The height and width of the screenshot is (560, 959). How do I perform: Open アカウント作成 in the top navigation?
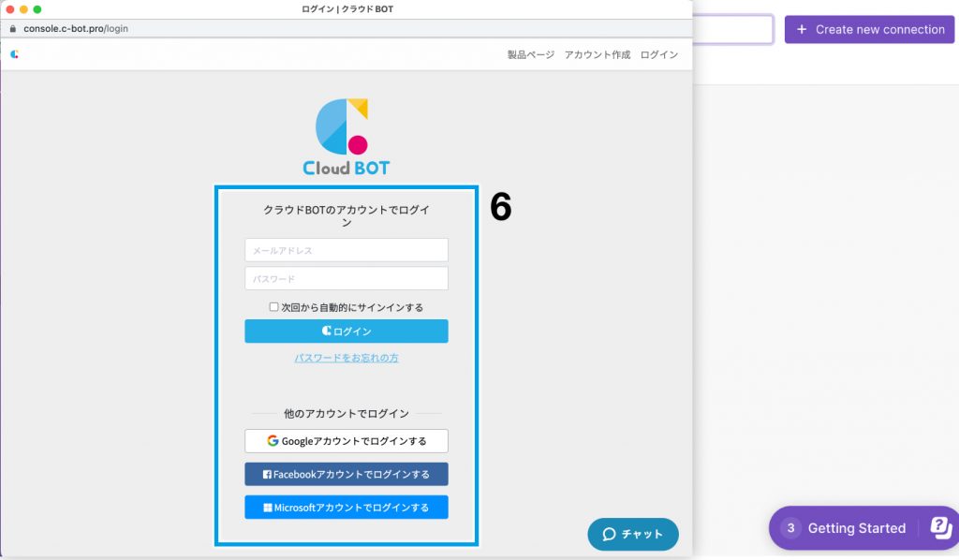pyautogui.click(x=597, y=54)
